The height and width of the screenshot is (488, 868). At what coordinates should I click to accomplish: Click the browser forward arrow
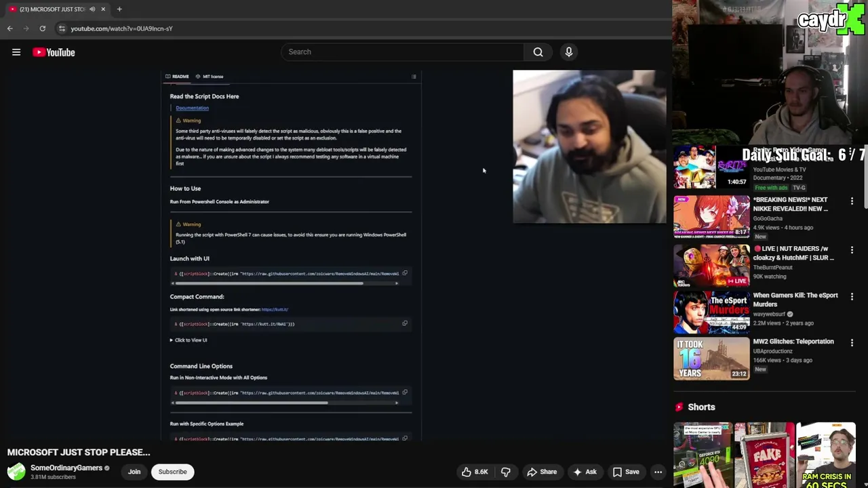[x=26, y=28]
